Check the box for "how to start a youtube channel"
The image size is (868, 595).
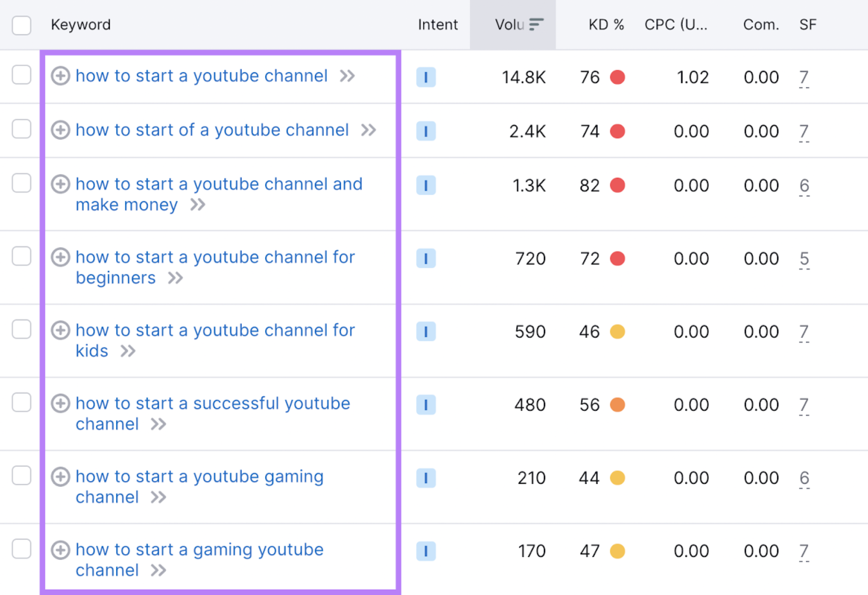click(x=22, y=75)
